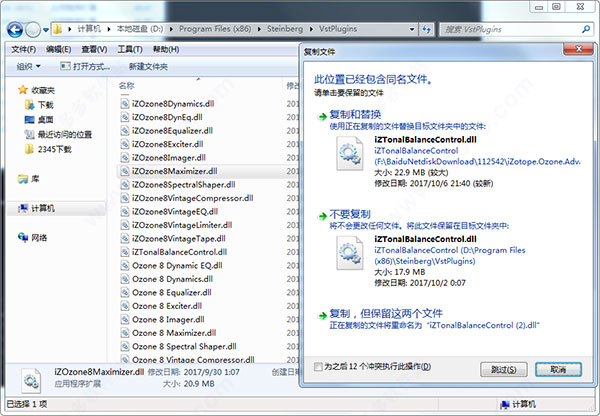
Task: Select file iZOzone8Exciter.dll icon
Action: click(x=125, y=144)
